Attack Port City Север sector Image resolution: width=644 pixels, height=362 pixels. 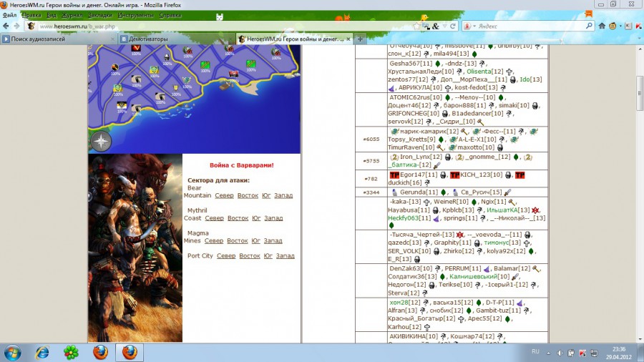tap(226, 256)
